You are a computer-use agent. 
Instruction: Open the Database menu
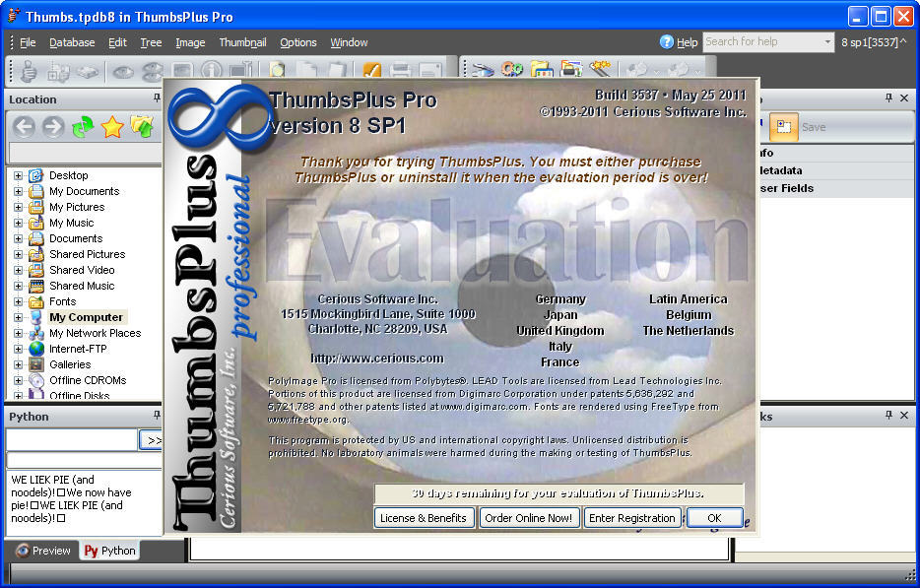click(72, 42)
